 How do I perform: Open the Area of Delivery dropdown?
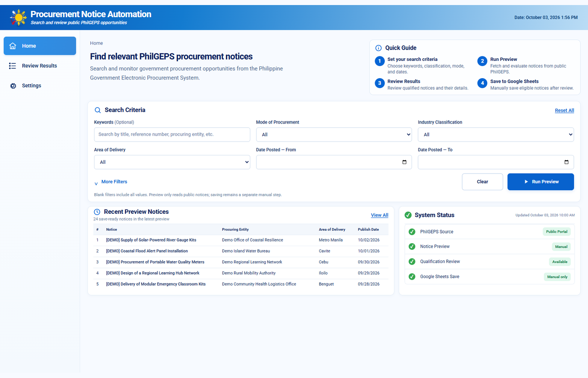[x=172, y=162]
